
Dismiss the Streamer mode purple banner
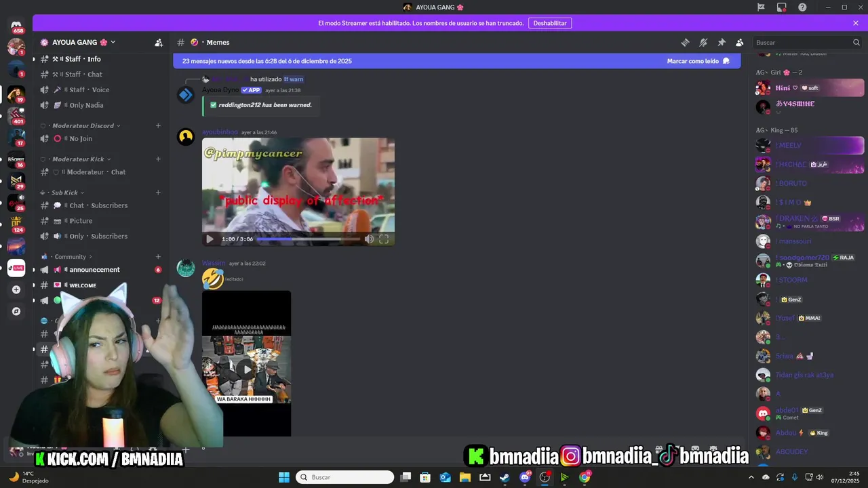click(x=856, y=23)
